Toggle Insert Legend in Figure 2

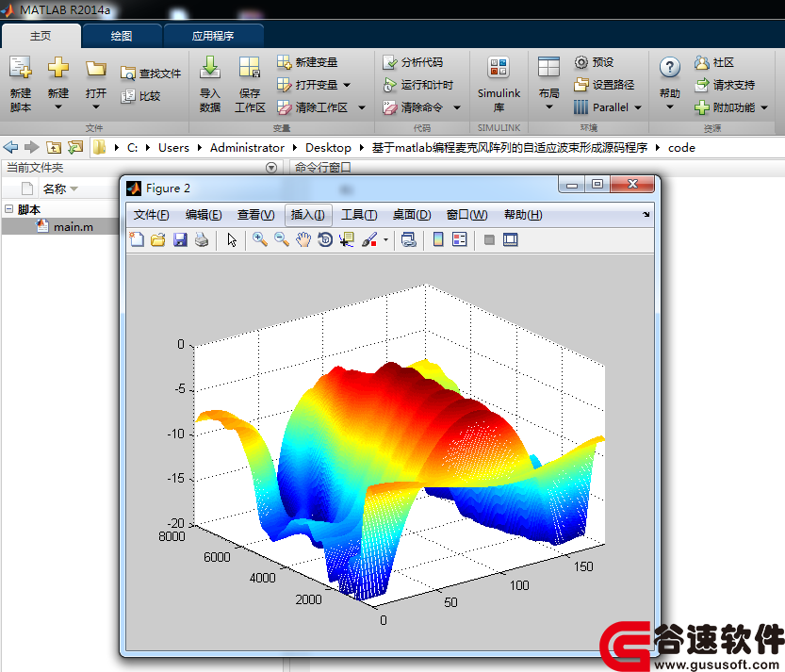coord(460,239)
